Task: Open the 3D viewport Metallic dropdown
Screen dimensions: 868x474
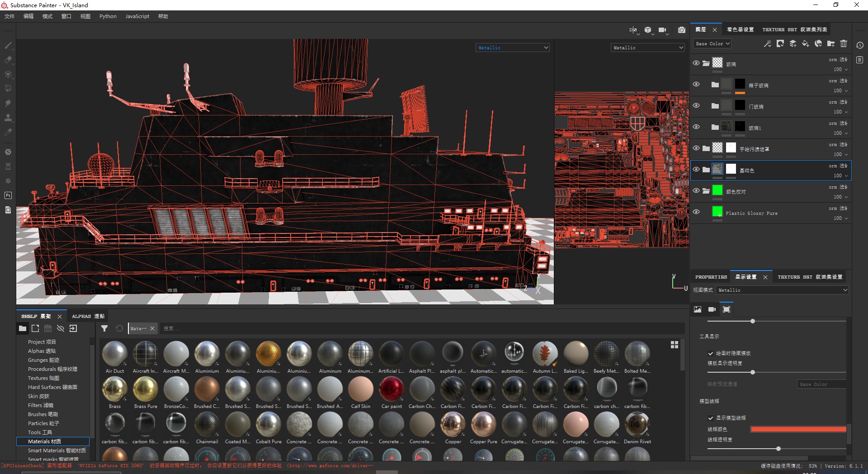Action: pyautogui.click(x=513, y=47)
